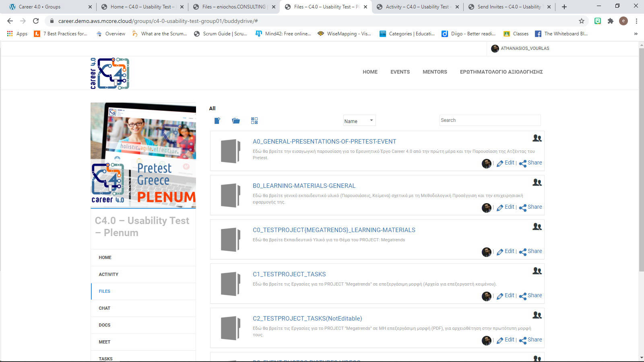Click author avatar on C1_TESTPROJECT_TASKS row
644x362 pixels.
pyautogui.click(x=486, y=296)
